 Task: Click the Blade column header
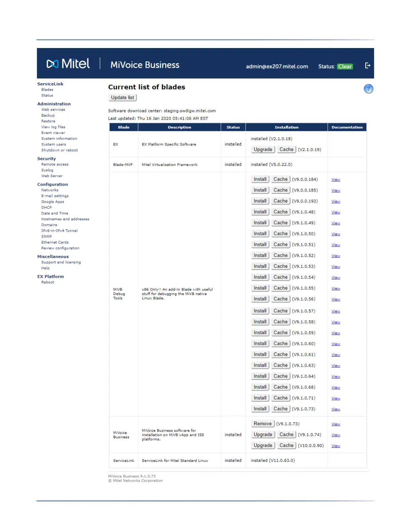124,127
